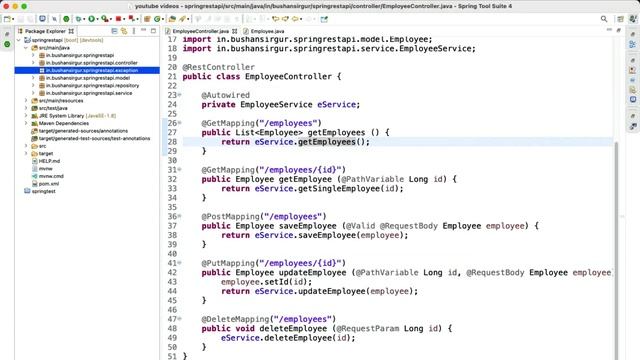The image size is (640, 360).
Task: Open the blue round icon in right trim
Action: (633, 99)
